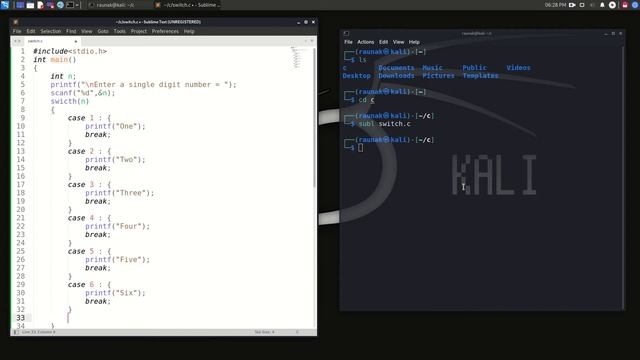This screenshot has width=640, height=360.
Task: Open the Find menu in Sublime Text
Action: click(71, 31)
